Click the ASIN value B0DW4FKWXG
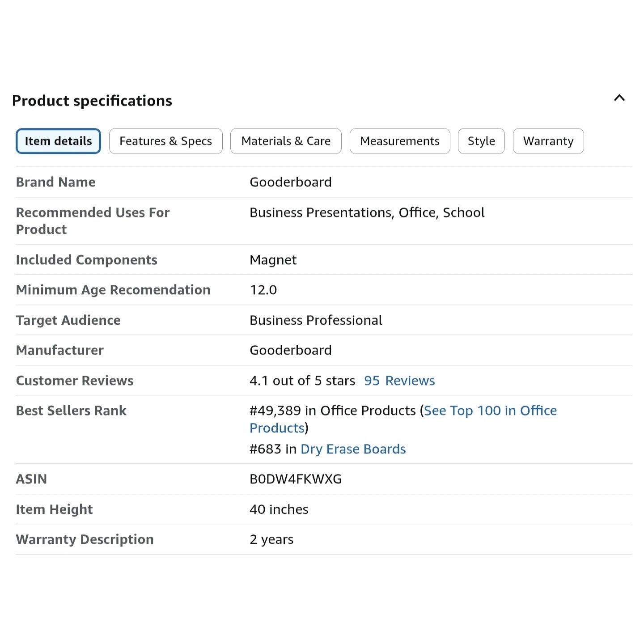 [x=295, y=479]
